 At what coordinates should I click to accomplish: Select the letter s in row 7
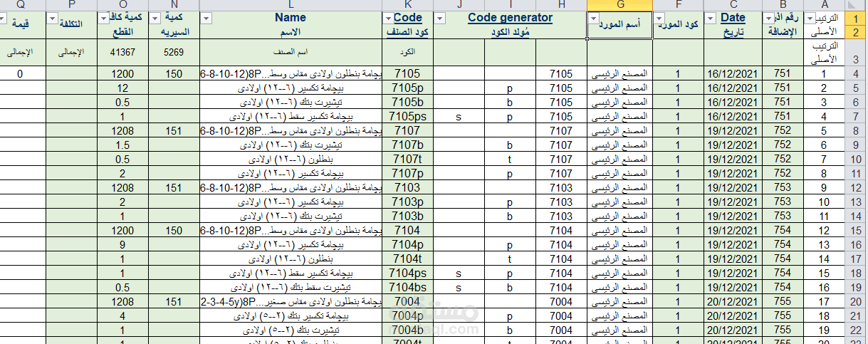click(459, 116)
